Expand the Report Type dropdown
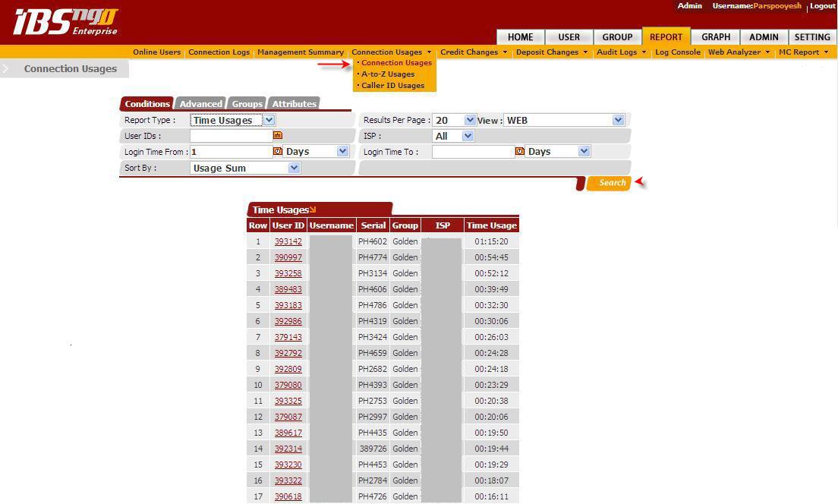The image size is (838, 504). point(232,120)
